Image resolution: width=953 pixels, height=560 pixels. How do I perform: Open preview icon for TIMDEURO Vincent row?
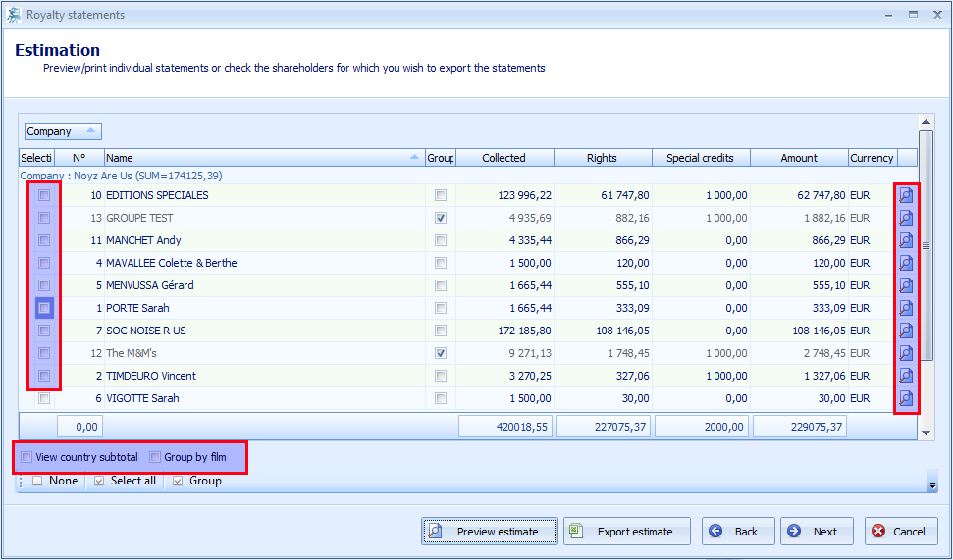coord(906,376)
